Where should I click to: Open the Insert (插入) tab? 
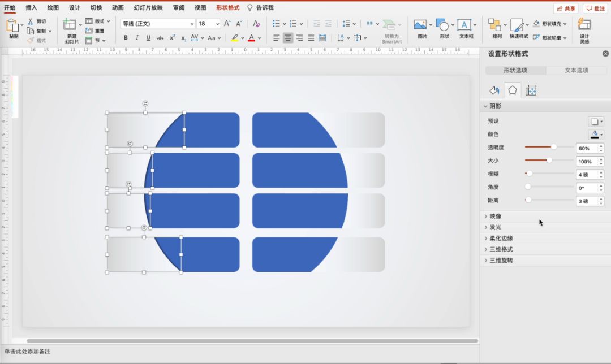click(31, 7)
